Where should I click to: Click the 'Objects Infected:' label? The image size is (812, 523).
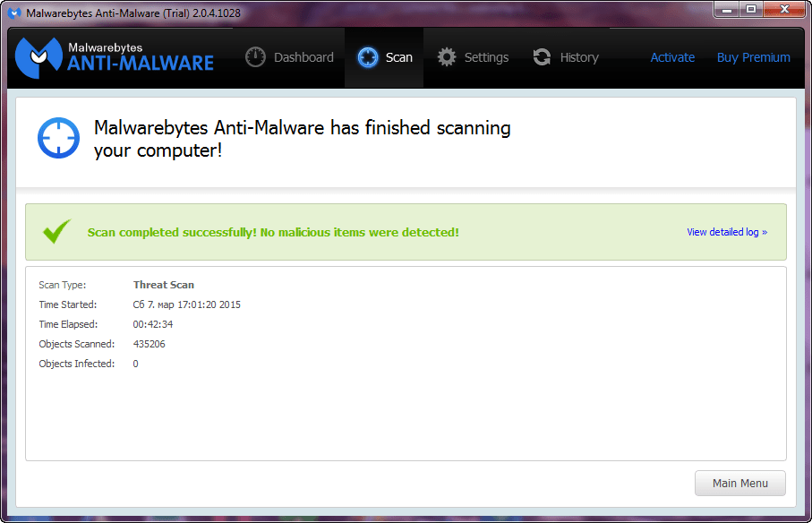(x=77, y=364)
